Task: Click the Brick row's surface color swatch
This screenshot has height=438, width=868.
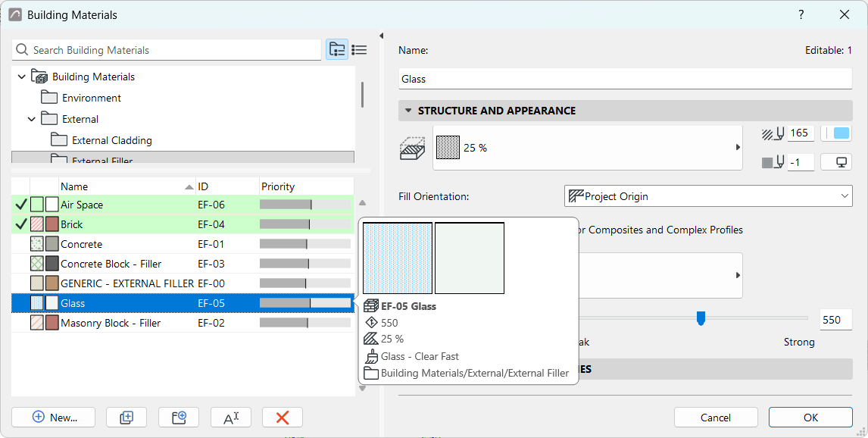Action: point(52,224)
